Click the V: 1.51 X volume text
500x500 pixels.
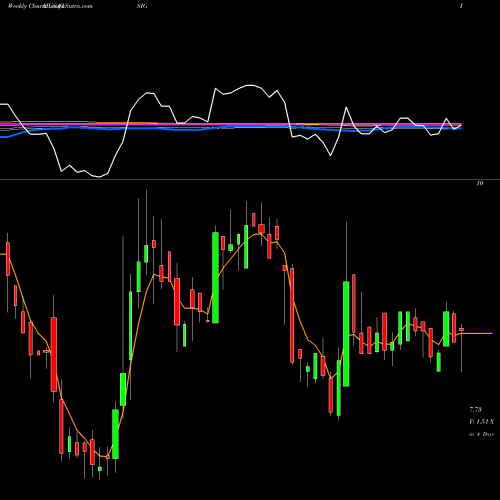[481, 422]
